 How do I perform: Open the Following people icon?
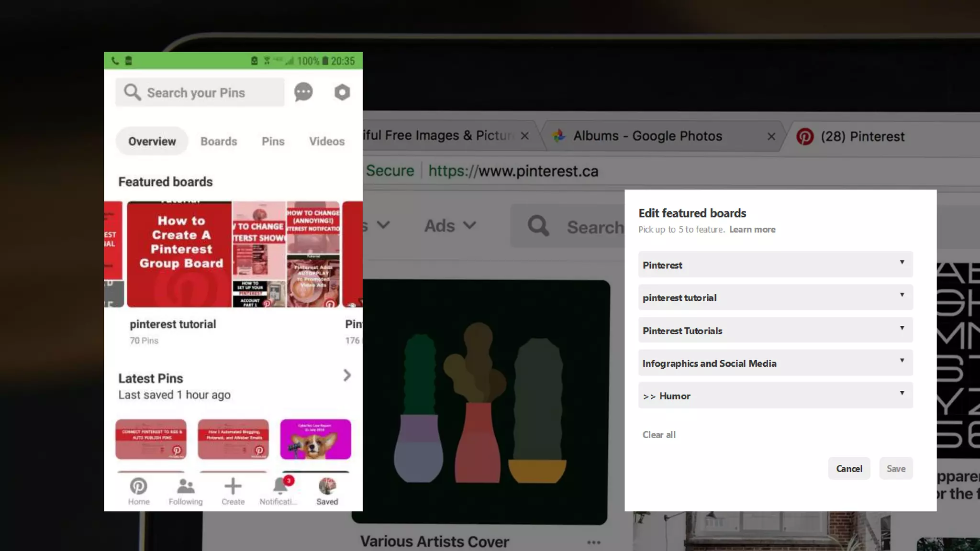pos(186,486)
